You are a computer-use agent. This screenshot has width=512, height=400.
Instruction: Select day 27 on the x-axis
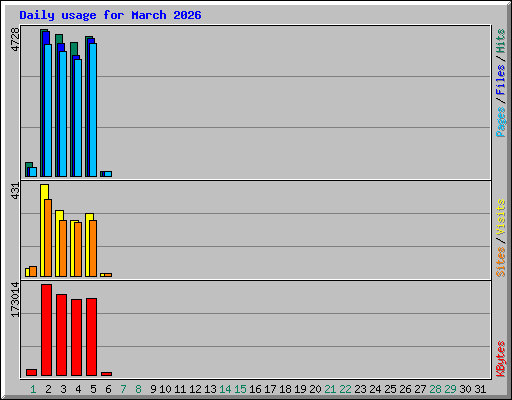420,389
